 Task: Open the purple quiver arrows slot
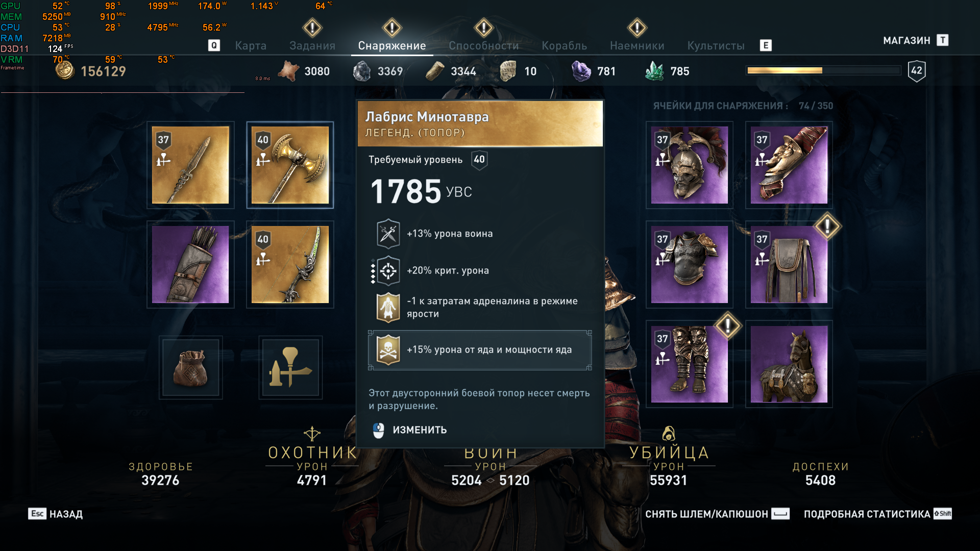coord(190,264)
